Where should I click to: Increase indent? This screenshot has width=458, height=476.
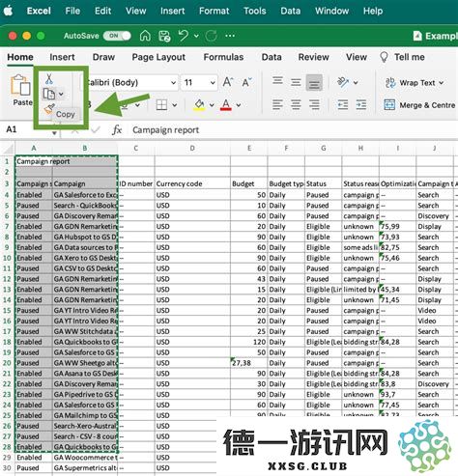361,104
